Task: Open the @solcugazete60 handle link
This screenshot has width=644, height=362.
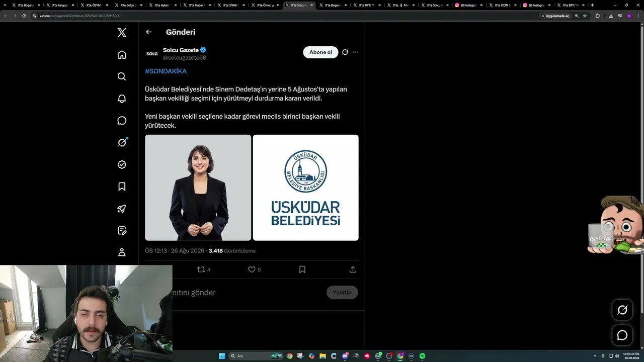Action: [185, 58]
